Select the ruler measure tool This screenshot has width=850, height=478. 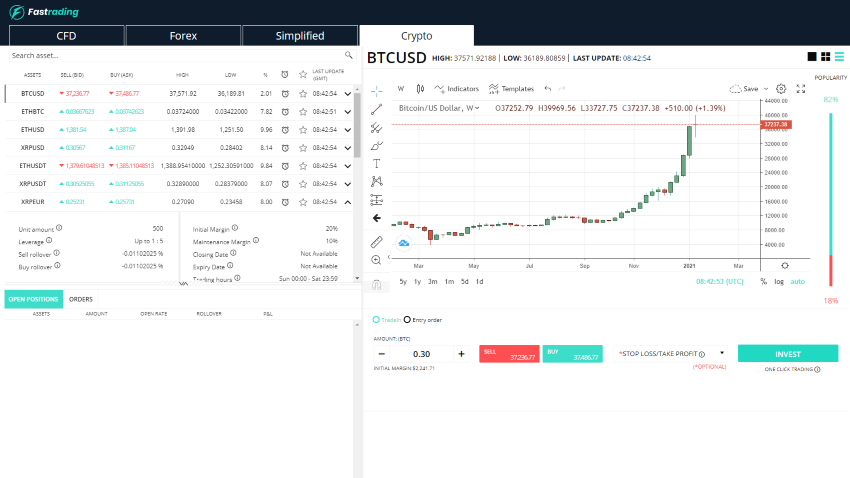[376, 242]
